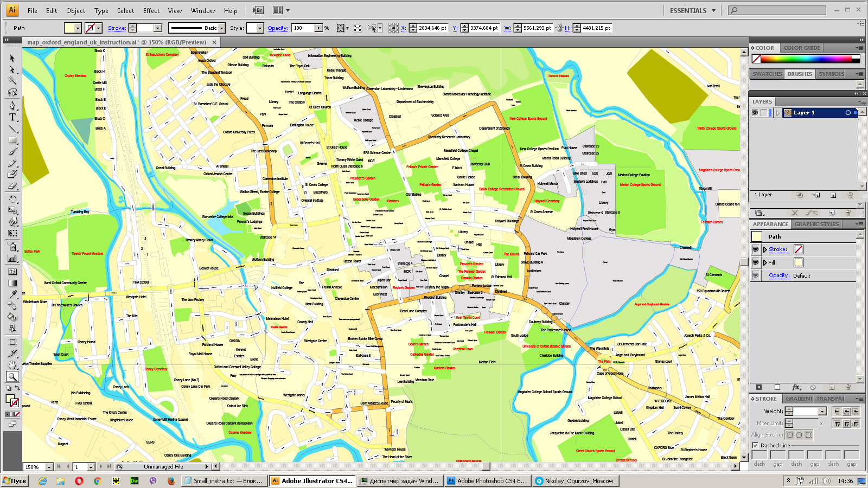This screenshot has height=488, width=868.
Task: Select the Rectangle tool
Action: coord(12,140)
